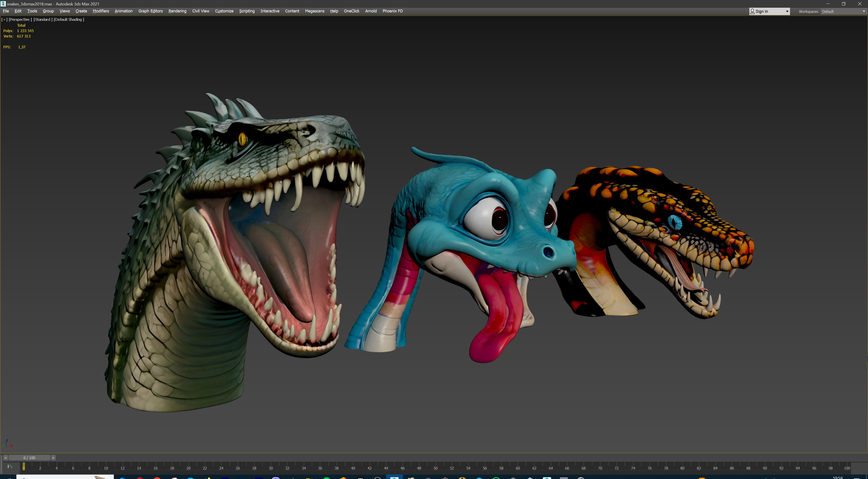Click frame 24 on the track bar
Viewport: 868px width, 479px height.
tap(221, 468)
